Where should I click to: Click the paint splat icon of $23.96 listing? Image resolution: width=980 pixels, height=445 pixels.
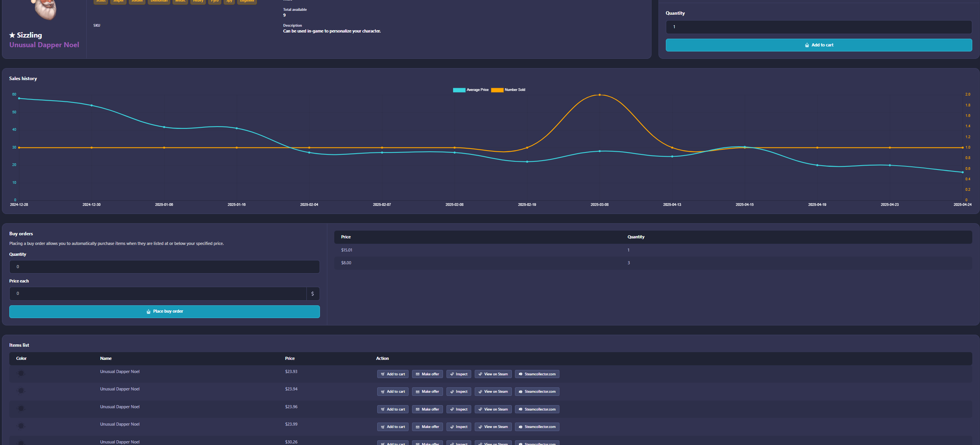[21, 408]
